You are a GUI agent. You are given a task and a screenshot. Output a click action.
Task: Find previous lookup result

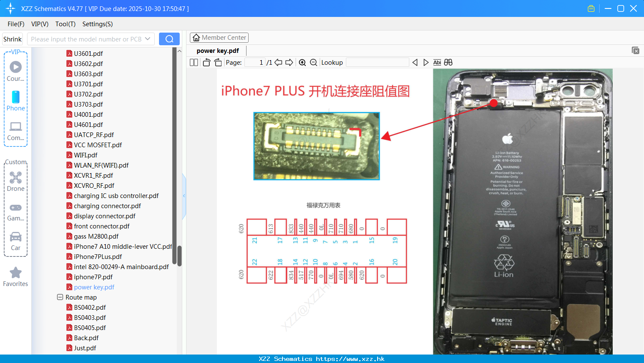tap(415, 62)
